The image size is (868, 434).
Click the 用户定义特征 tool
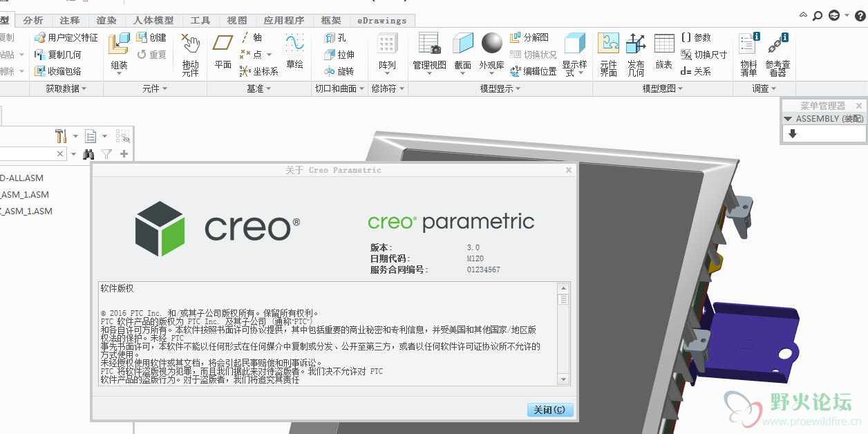pyautogui.click(x=66, y=37)
